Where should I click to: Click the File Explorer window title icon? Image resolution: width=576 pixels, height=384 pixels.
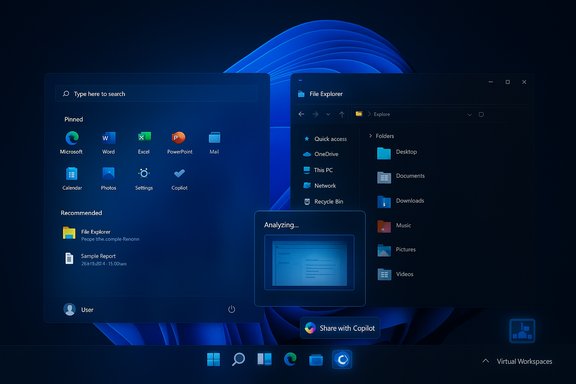[301, 94]
